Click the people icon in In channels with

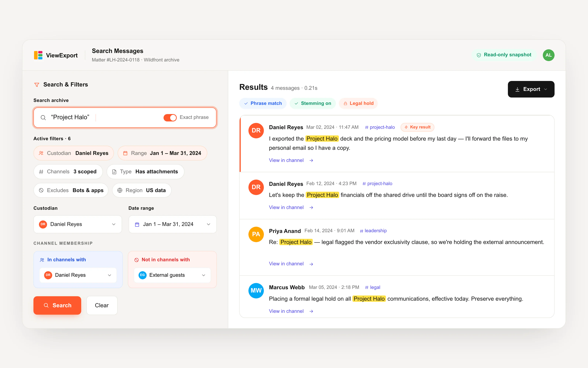42,260
